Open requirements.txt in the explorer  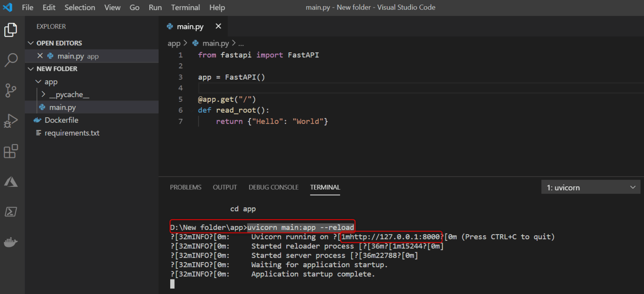pos(72,133)
